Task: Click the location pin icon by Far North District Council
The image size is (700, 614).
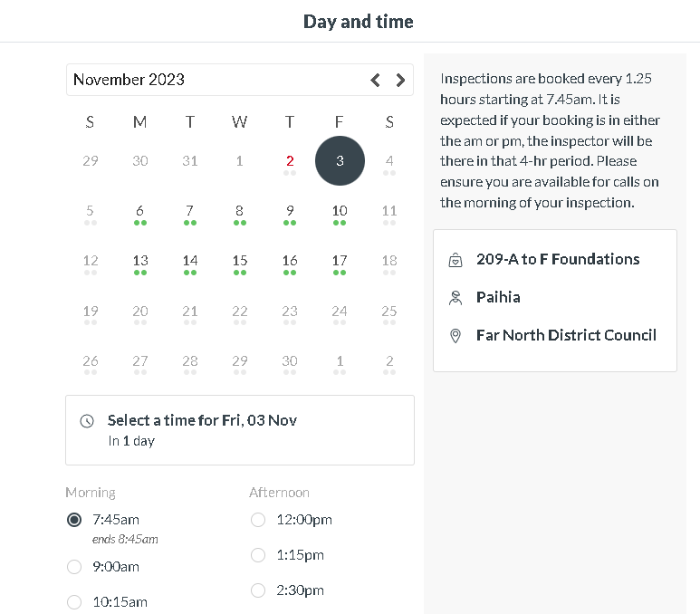Action: (455, 335)
